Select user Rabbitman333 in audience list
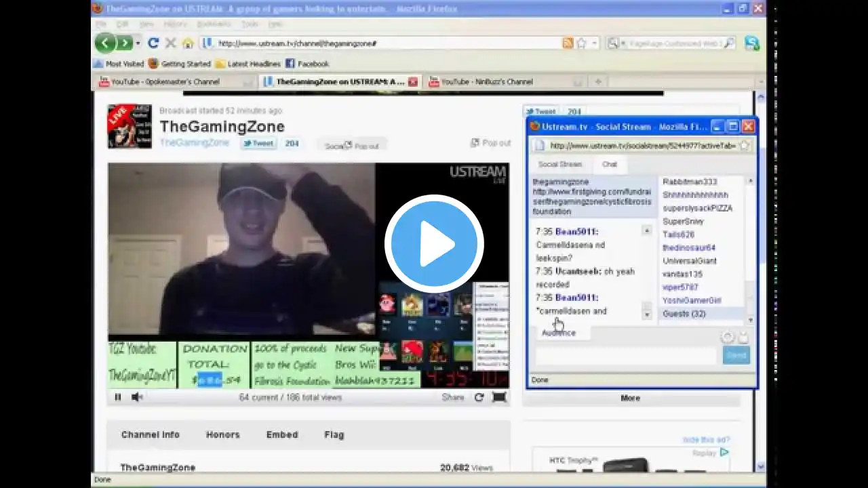 point(690,182)
